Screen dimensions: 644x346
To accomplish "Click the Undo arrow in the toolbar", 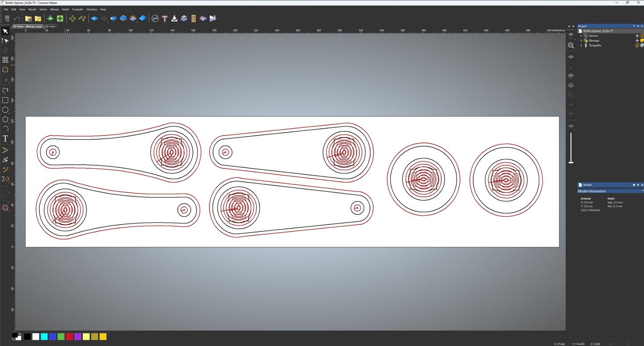I will (x=17, y=18).
